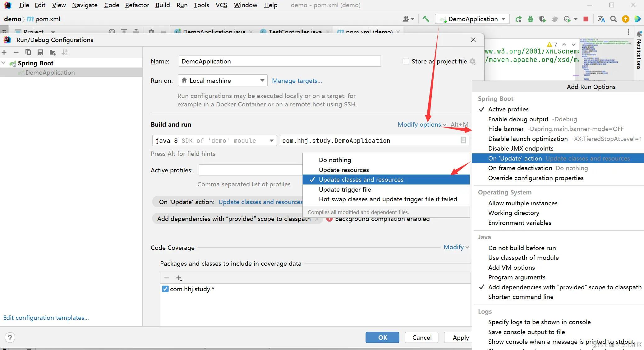This screenshot has width=644, height=350.
Task: Click Save Configuration disk icon
Action: pos(40,52)
